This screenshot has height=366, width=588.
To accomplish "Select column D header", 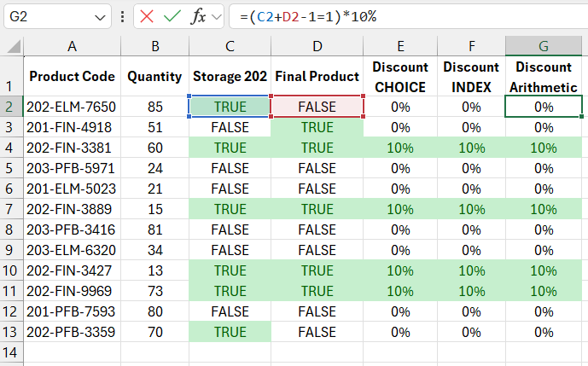I will (x=317, y=46).
